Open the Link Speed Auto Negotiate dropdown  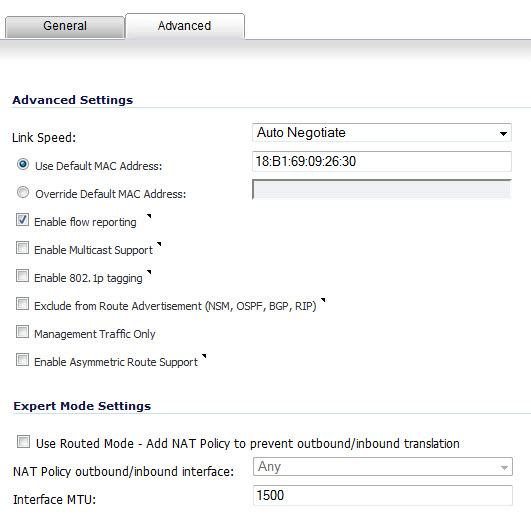(382, 133)
